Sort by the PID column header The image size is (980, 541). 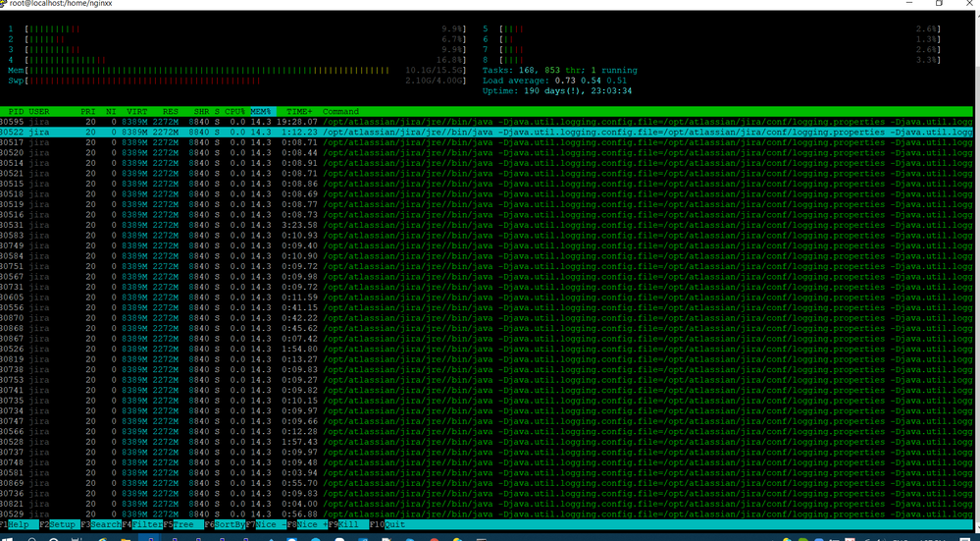(16, 111)
